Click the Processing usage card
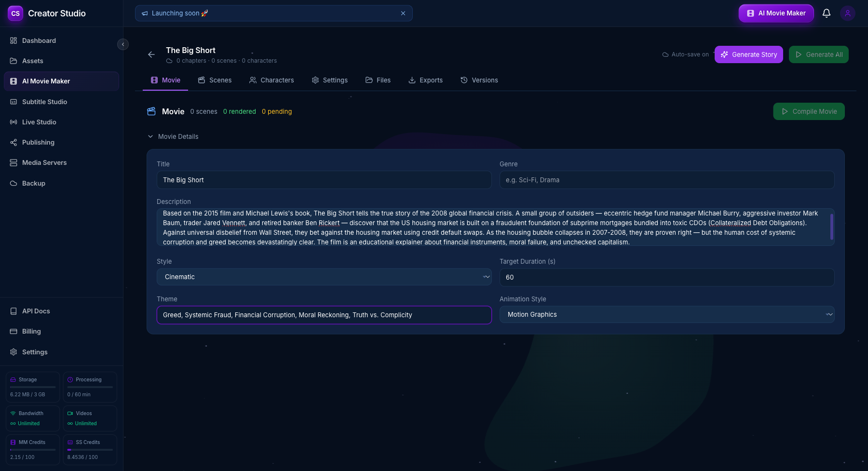868x471 pixels. click(90, 387)
